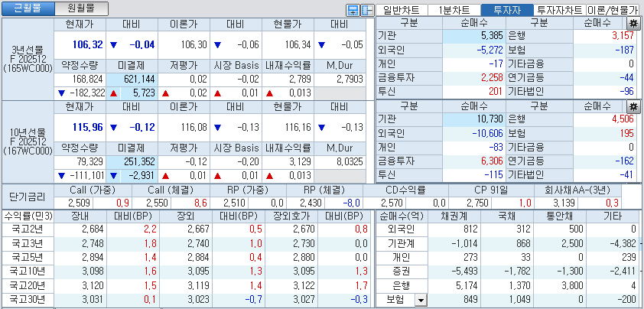Click 외국인 net buy value -5,272
Image resolution: width=644 pixels, height=309 pixels.
pyautogui.click(x=490, y=50)
